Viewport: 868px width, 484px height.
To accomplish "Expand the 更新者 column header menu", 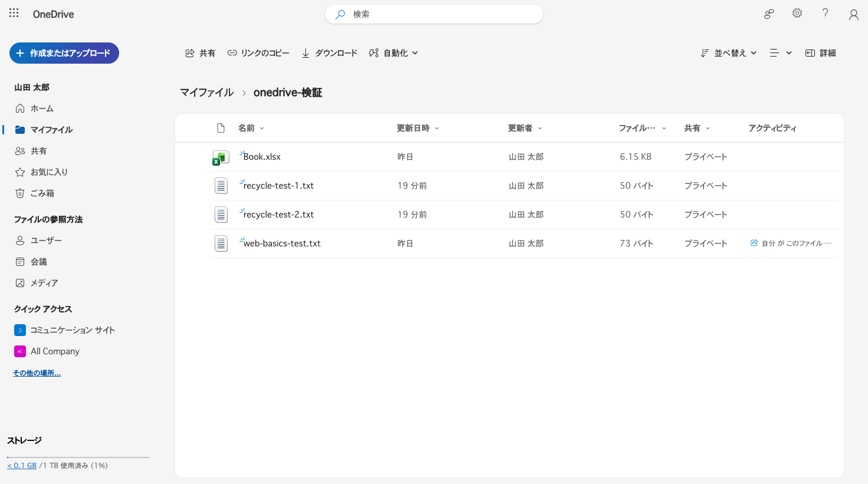I will click(x=525, y=128).
